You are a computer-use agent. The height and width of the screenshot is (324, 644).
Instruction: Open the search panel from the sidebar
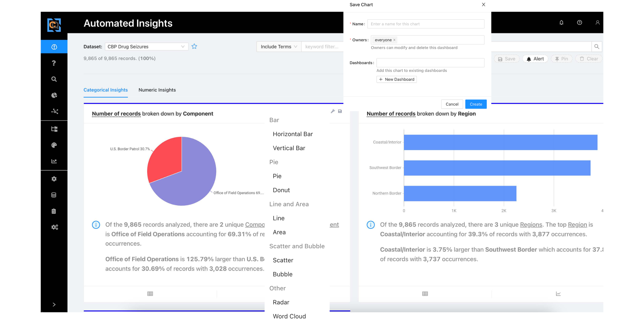click(54, 79)
